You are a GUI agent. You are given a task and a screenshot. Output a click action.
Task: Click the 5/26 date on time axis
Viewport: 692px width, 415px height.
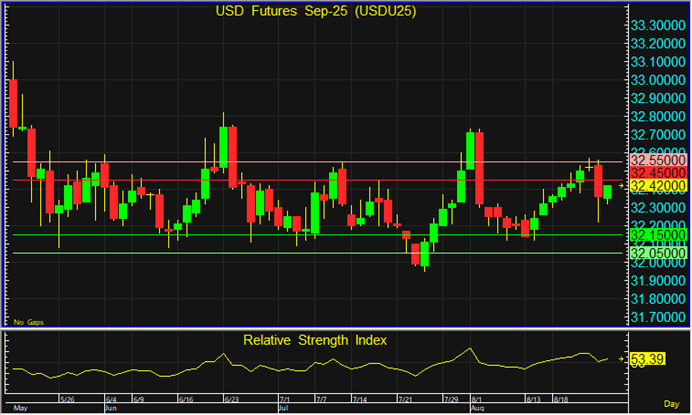(69, 399)
